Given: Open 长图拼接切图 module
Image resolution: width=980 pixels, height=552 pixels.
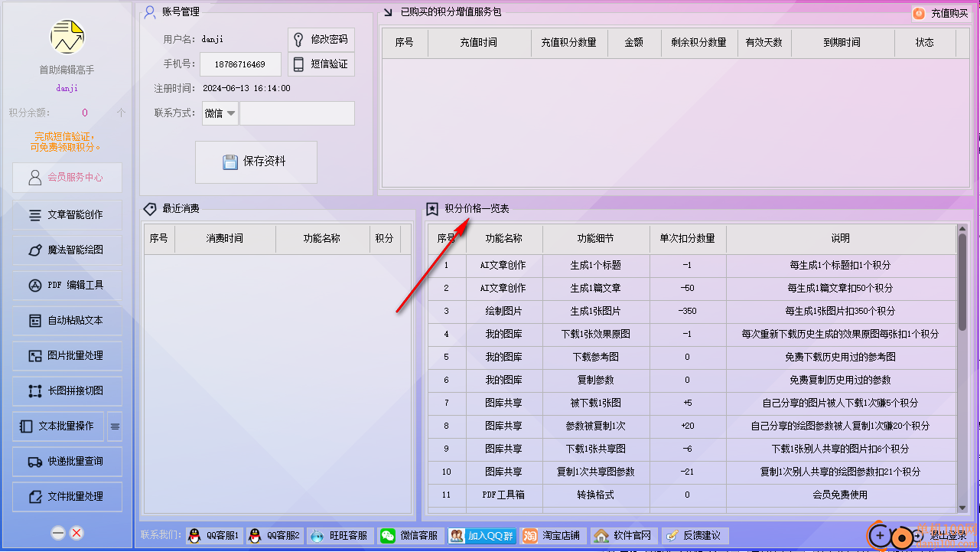Looking at the screenshot, I should click(67, 391).
